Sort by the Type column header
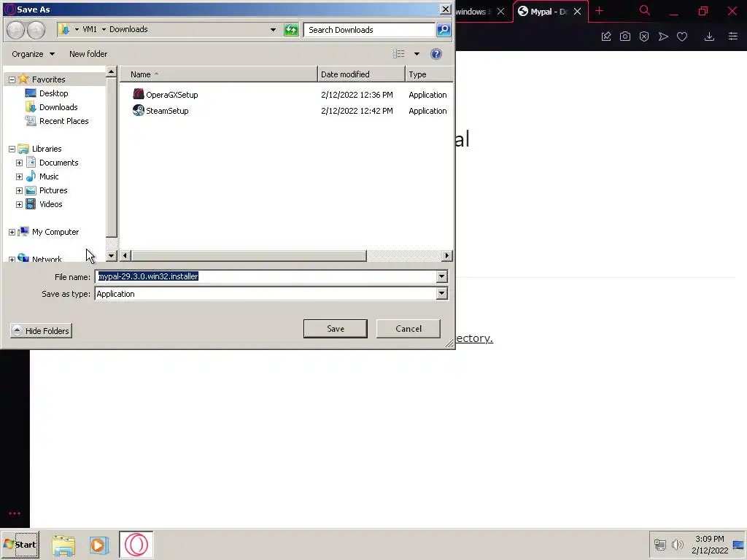The image size is (747, 560). pyautogui.click(x=429, y=74)
